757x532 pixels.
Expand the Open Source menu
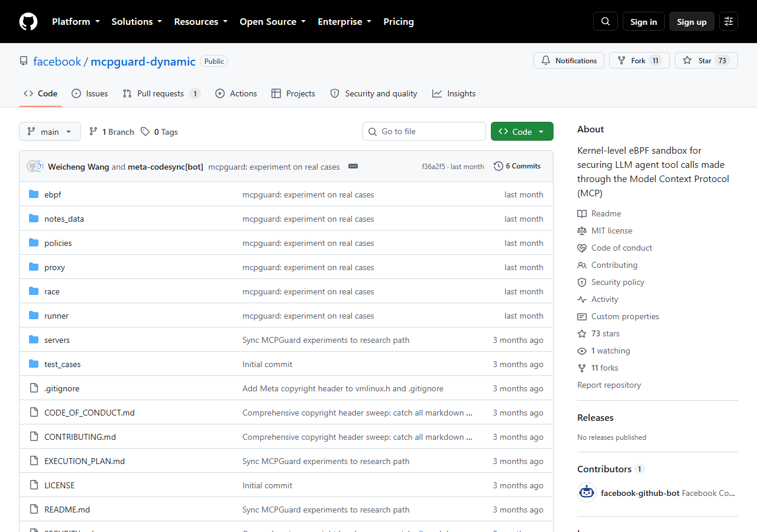click(273, 21)
